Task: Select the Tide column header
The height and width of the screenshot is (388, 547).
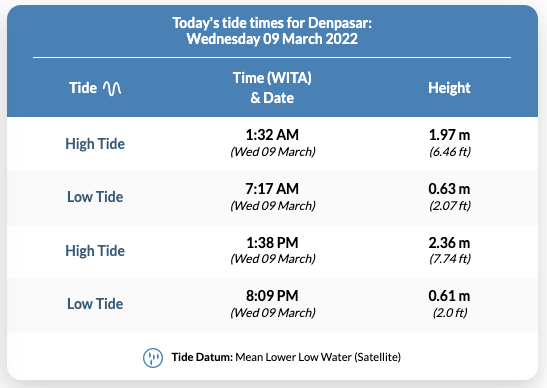Action: click(83, 88)
